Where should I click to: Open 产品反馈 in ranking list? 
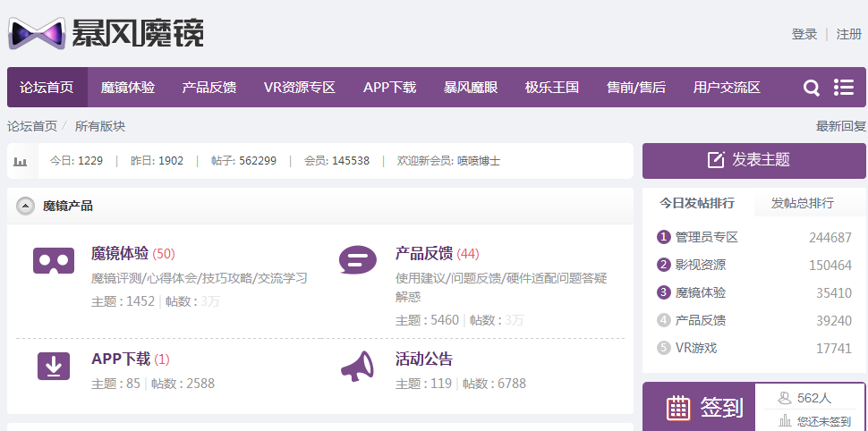pyautogui.click(x=701, y=320)
